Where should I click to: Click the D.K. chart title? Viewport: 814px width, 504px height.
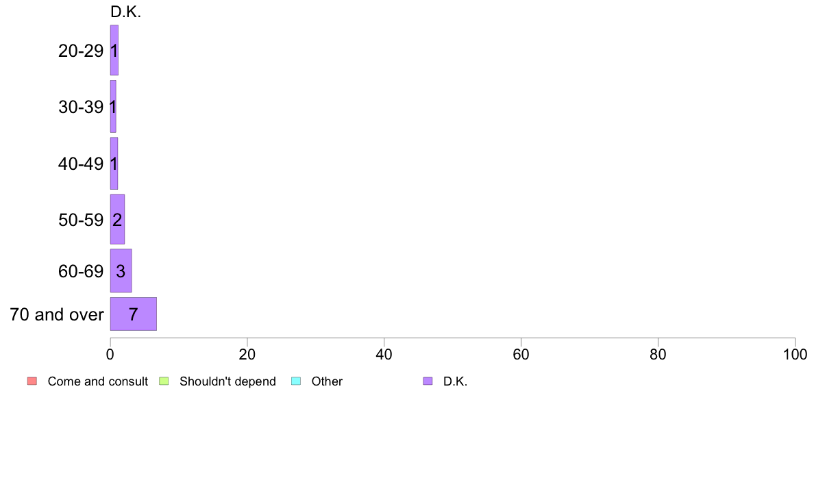[125, 12]
